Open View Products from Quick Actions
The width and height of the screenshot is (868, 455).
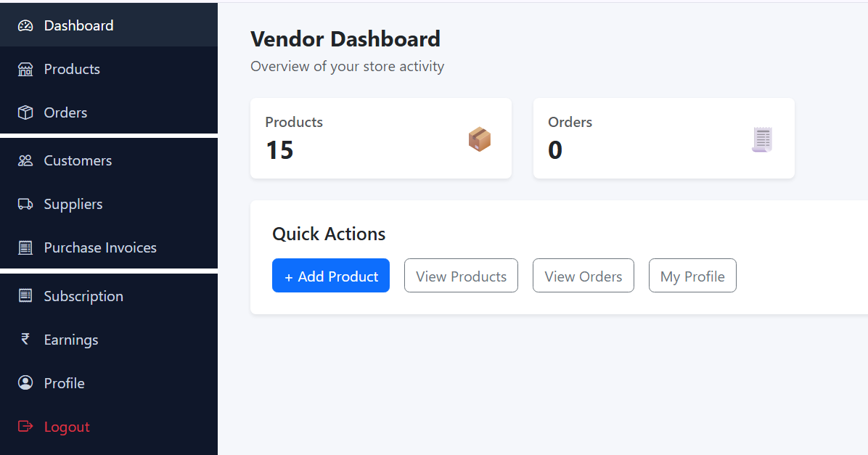(461, 276)
